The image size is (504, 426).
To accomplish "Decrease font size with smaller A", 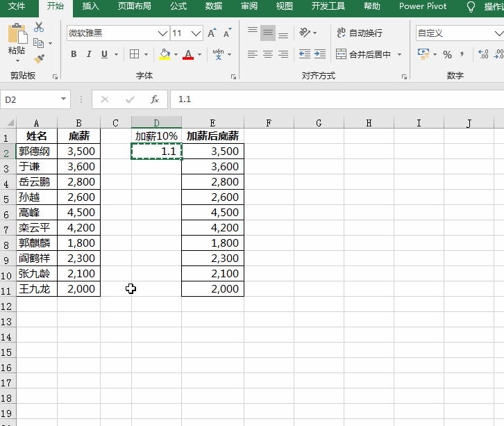I will (227, 33).
